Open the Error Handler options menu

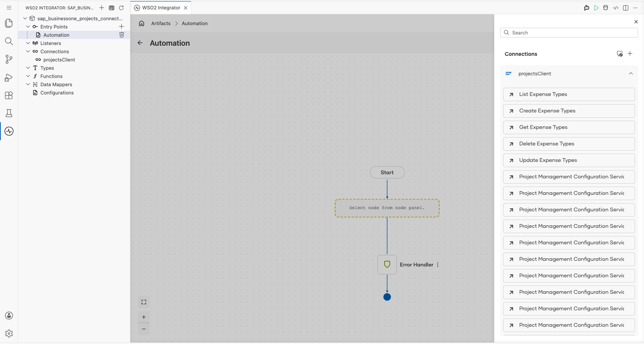(438, 265)
